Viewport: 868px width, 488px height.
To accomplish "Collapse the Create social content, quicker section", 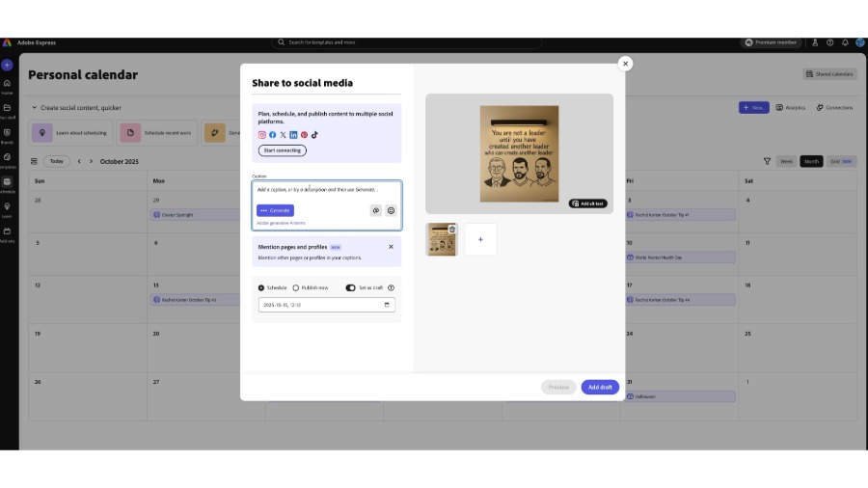I will coord(35,108).
